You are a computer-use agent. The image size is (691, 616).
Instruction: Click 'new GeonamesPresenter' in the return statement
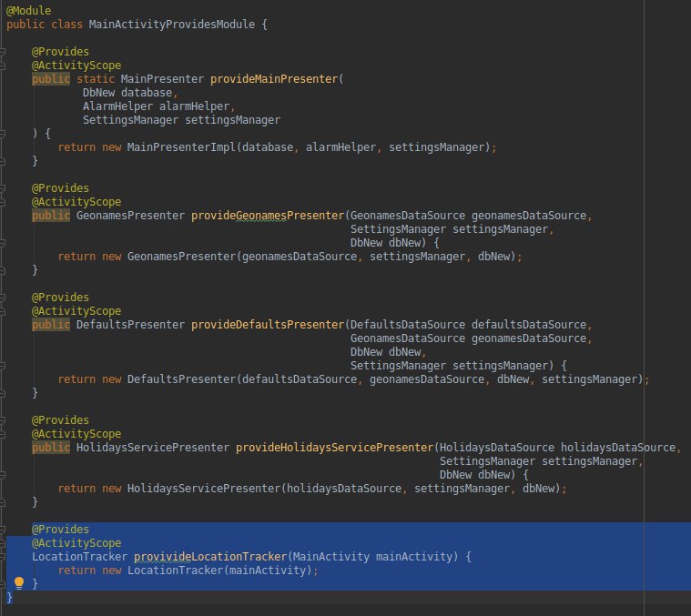(169, 257)
